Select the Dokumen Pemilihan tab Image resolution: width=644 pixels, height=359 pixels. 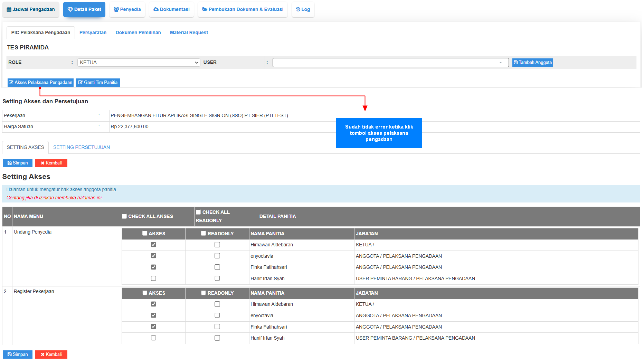point(138,32)
